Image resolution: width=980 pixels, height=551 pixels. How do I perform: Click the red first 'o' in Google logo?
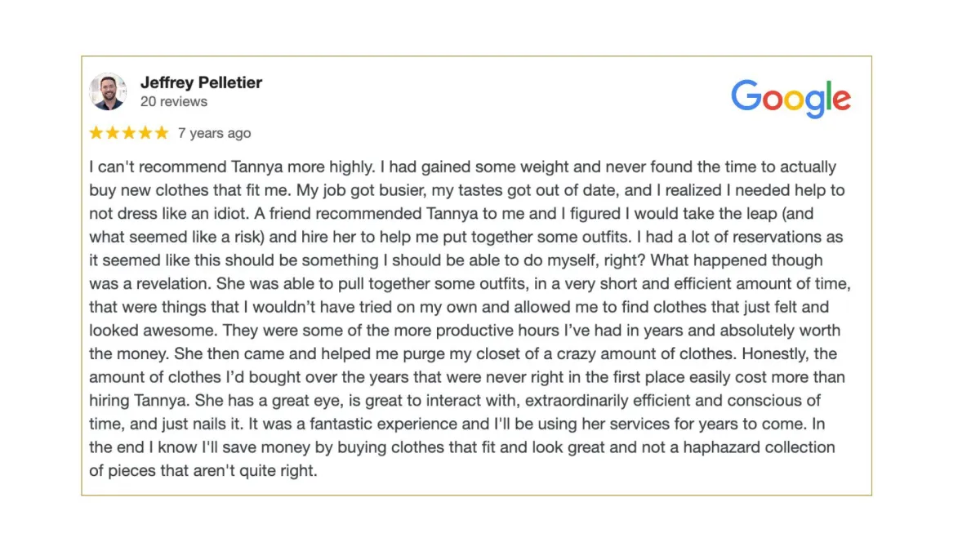[x=772, y=100]
